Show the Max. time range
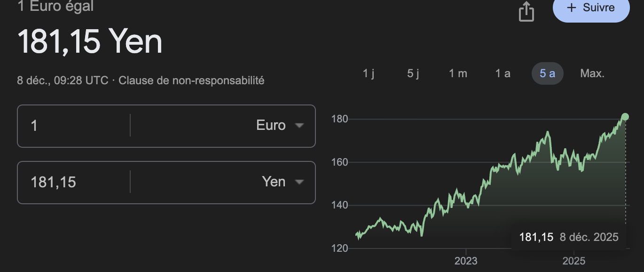The height and width of the screenshot is (272, 644). point(592,73)
